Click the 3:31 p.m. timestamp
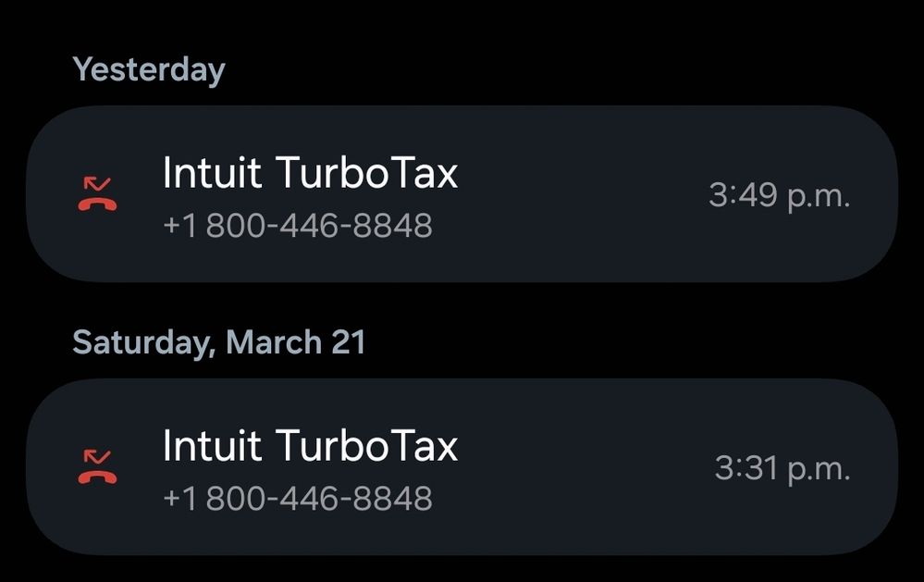The image size is (924, 582). coord(782,468)
